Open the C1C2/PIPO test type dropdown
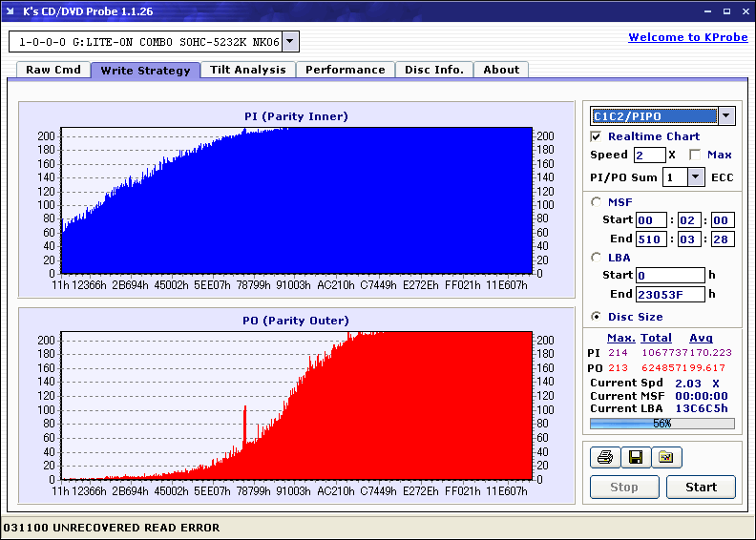 pos(726,115)
